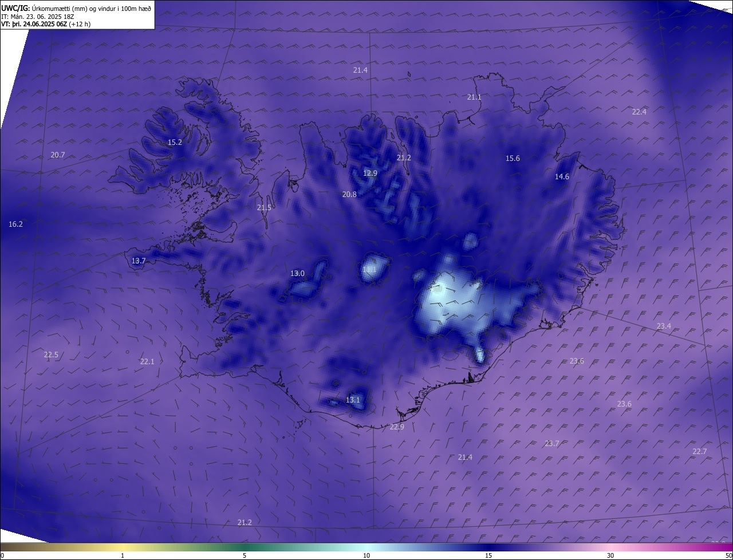Click the colour scale label 1
The image size is (733, 560).
(123, 555)
